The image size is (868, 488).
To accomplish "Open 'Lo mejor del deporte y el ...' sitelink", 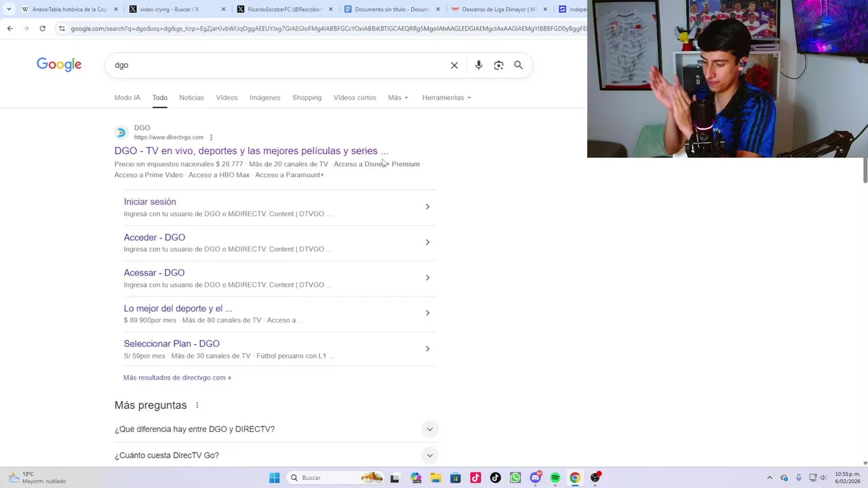I will click(178, 308).
